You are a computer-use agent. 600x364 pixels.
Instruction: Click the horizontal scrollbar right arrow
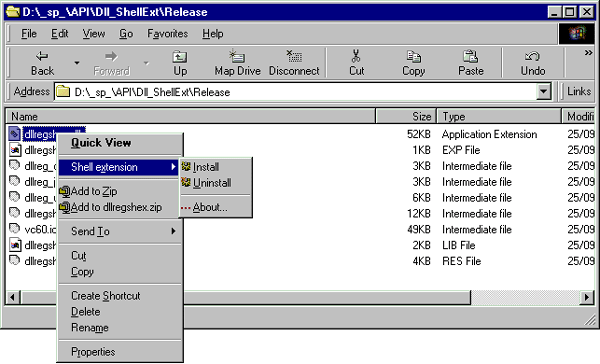587,297
